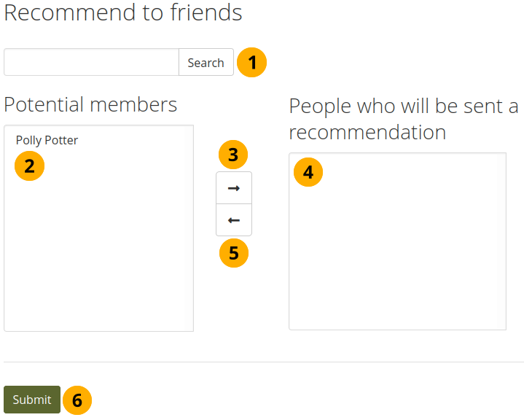Click the horizontal divider line above Submit
The image size is (524, 420).
click(x=263, y=362)
